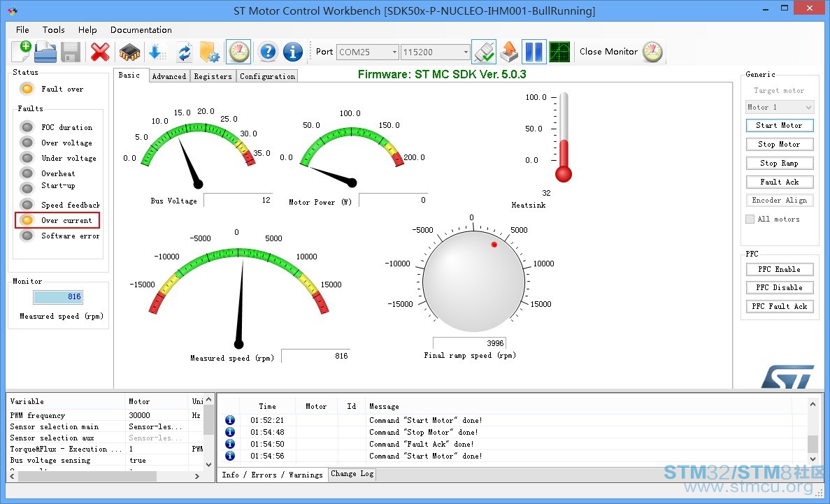
Task: Select the Change Log tab
Action: 352,474
